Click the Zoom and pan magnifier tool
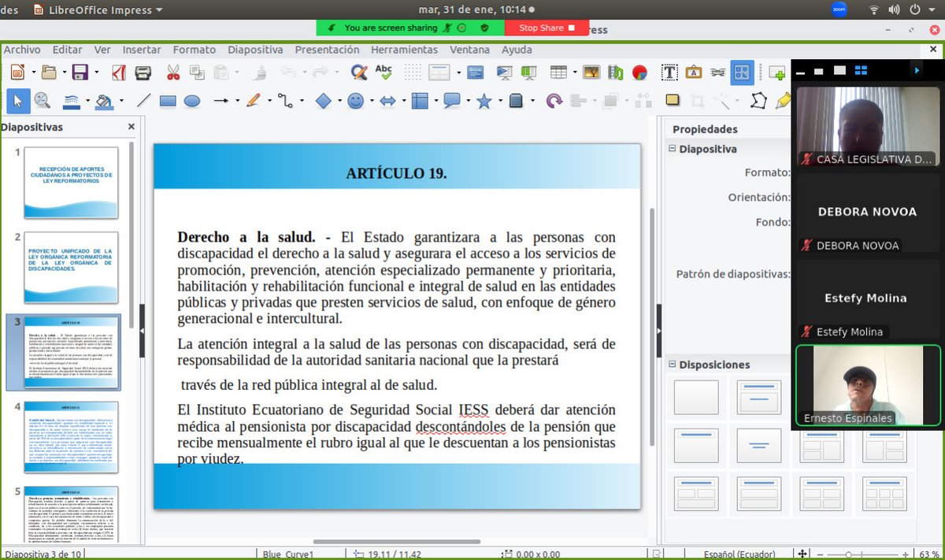This screenshot has width=945, height=560. click(42, 101)
